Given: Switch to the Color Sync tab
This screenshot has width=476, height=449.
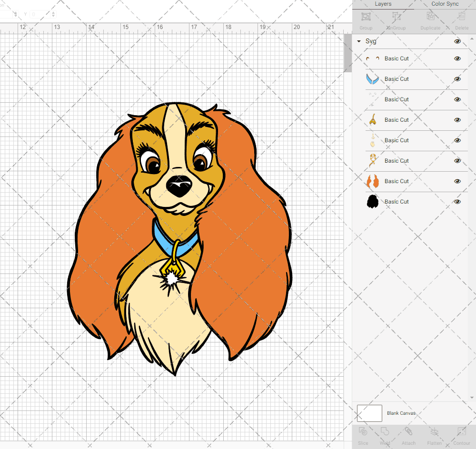Looking at the screenshot, I should click(445, 4).
